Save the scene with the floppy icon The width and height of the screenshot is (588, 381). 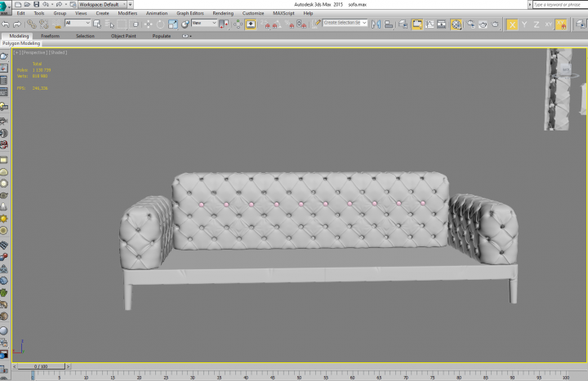point(37,5)
